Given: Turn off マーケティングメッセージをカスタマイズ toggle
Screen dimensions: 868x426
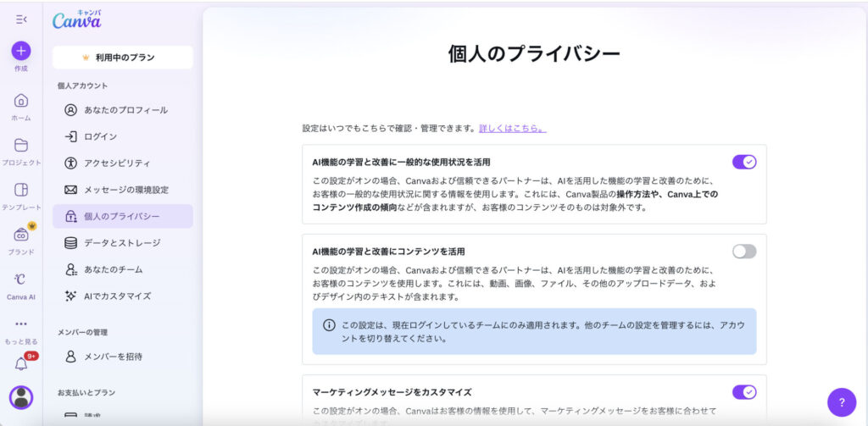Looking at the screenshot, I should coord(743,392).
